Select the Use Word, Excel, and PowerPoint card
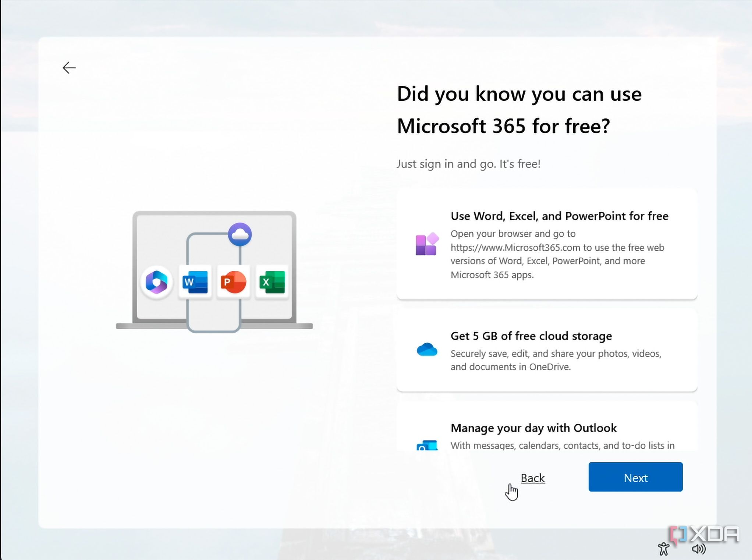Screen dimensions: 752x560 pos(547,245)
